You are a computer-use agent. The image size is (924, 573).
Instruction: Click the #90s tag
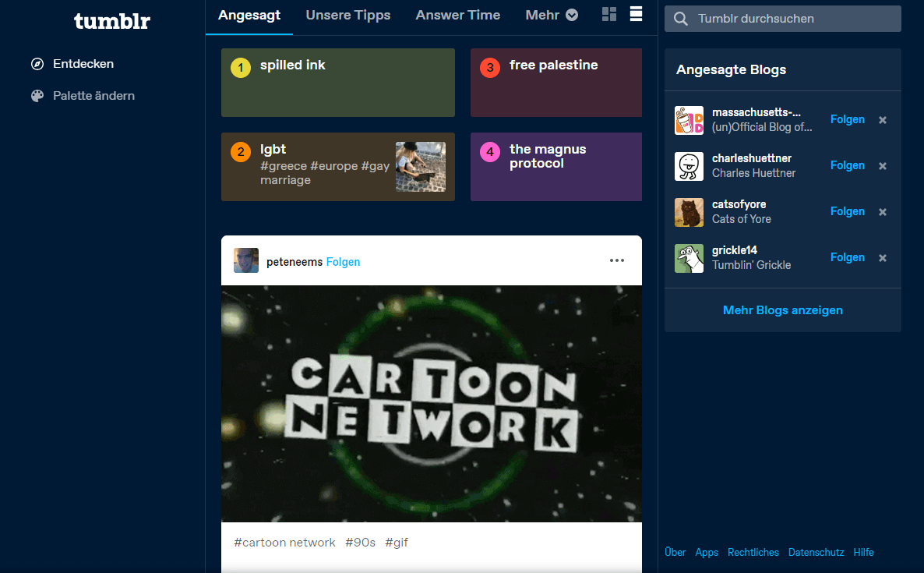pyautogui.click(x=360, y=543)
